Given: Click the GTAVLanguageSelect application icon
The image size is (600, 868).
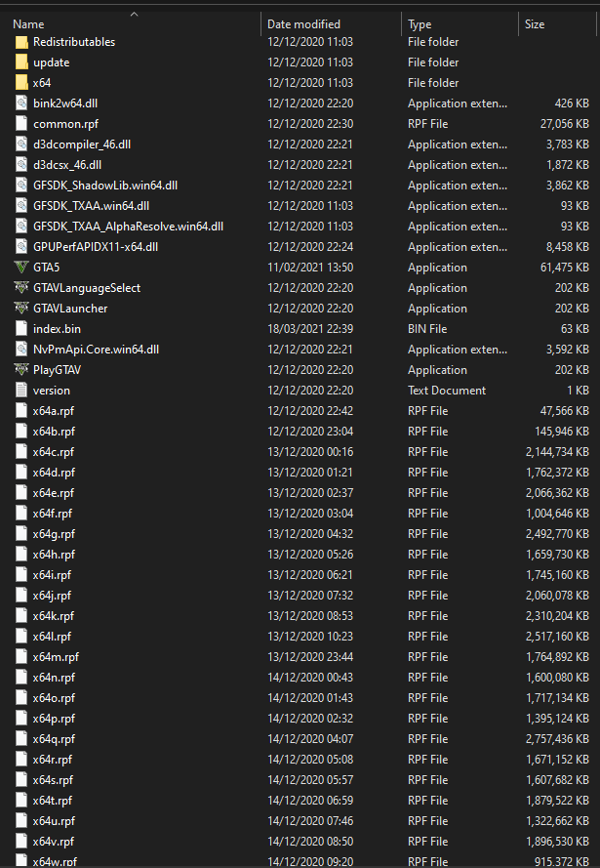Looking at the screenshot, I should pyautogui.click(x=21, y=288).
